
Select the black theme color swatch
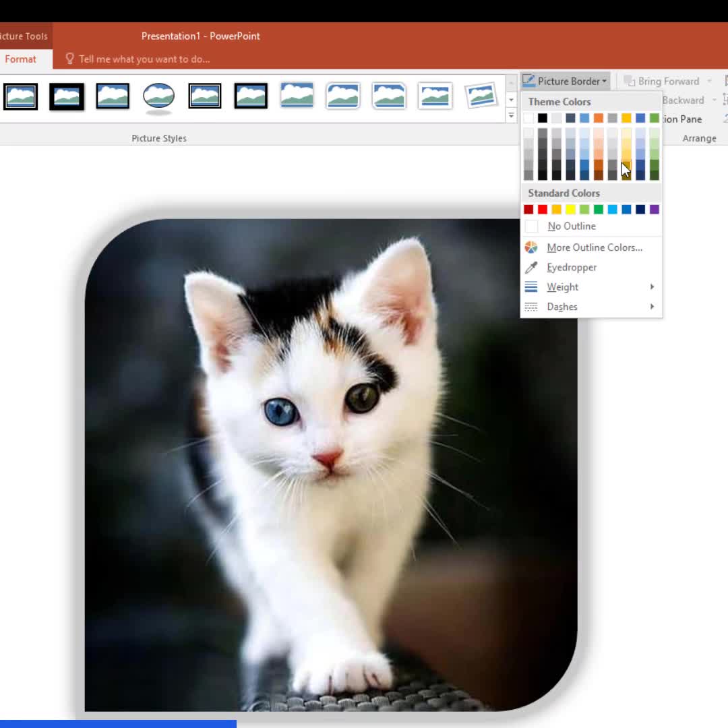(543, 118)
